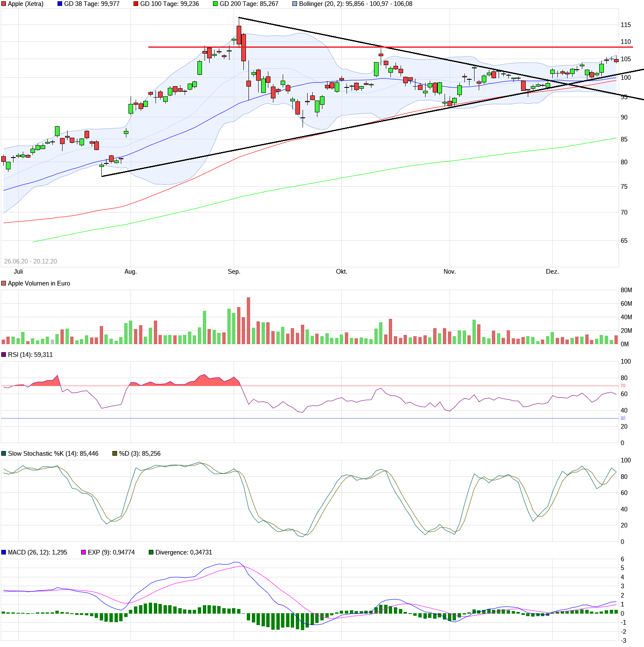
Task: Click the 80M volume axis label
Action: pyautogui.click(x=626, y=290)
